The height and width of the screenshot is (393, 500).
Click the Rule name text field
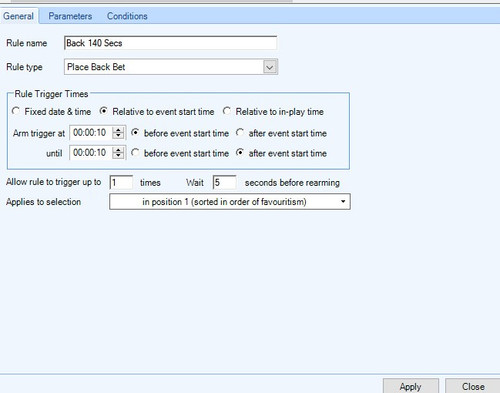pos(170,43)
